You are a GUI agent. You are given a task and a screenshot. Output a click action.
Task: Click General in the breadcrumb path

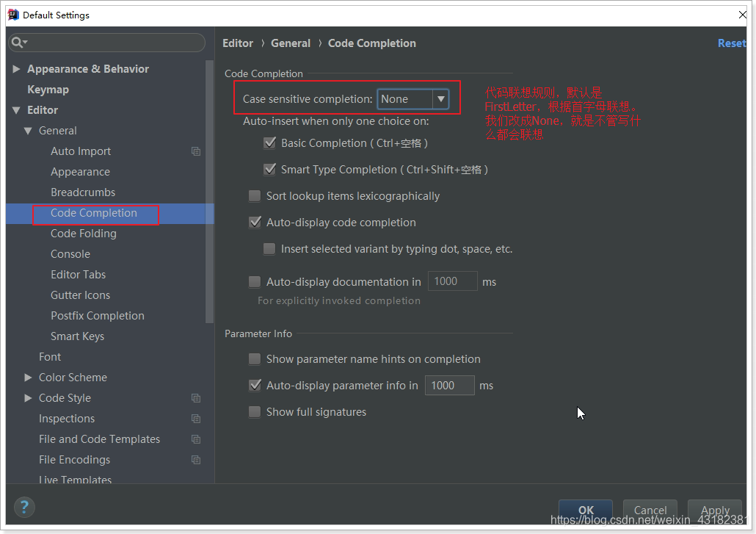coord(290,43)
